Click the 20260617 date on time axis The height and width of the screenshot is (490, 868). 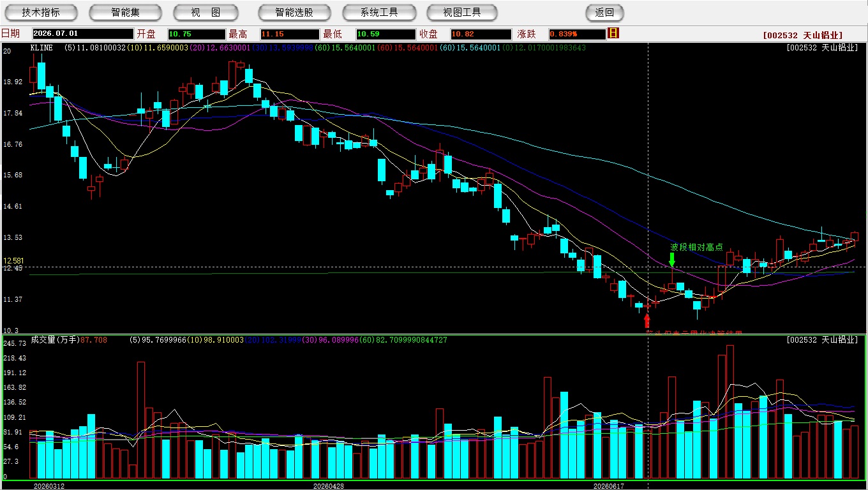[608, 486]
